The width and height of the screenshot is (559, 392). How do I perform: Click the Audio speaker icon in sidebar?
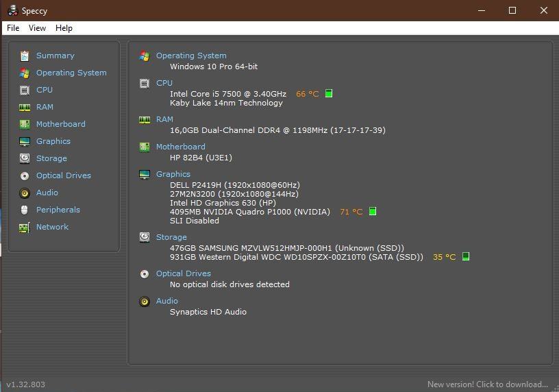25,193
